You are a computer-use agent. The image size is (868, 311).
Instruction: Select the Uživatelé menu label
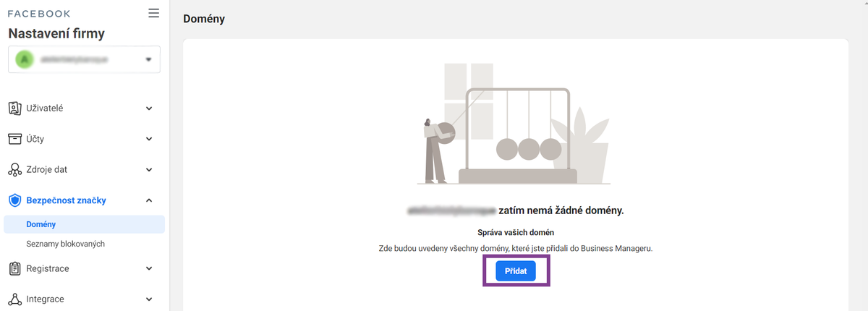45,108
